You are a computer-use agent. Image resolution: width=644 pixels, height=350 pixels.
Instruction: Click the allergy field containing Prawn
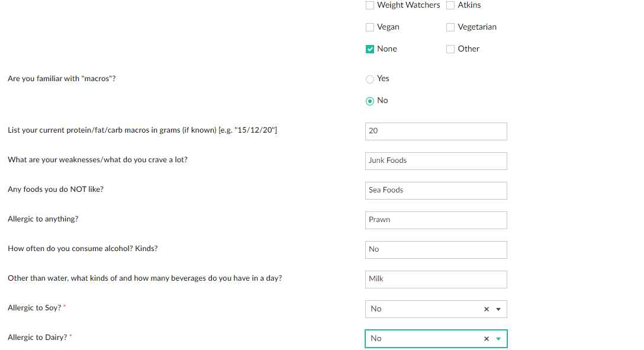[x=436, y=220]
